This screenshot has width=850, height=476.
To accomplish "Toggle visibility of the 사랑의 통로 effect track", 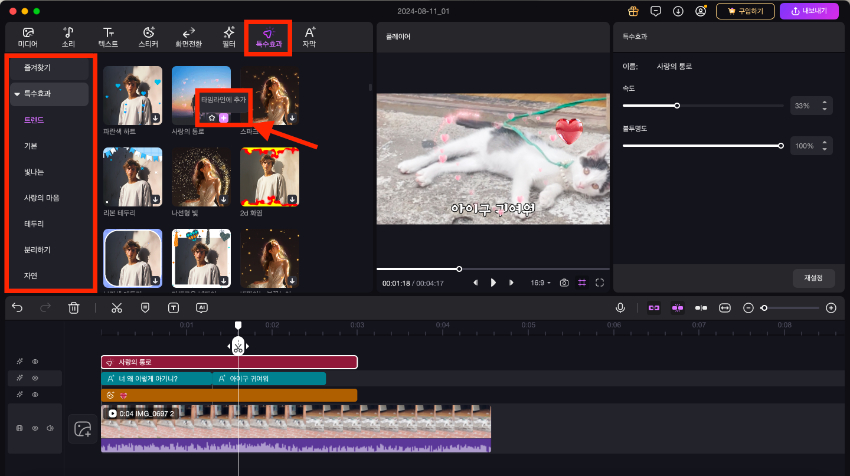I will point(35,362).
